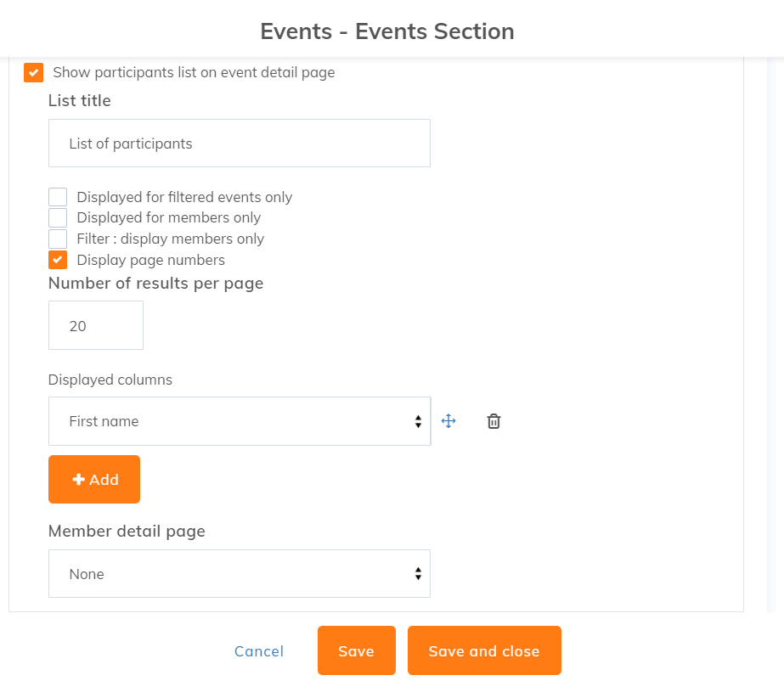Uncheck Show participants list on event detail page
The image size is (784, 681).
coord(34,72)
